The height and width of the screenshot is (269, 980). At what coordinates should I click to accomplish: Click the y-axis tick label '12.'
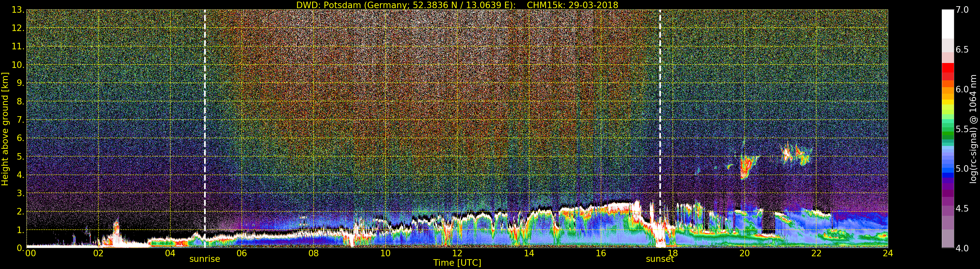[18, 28]
